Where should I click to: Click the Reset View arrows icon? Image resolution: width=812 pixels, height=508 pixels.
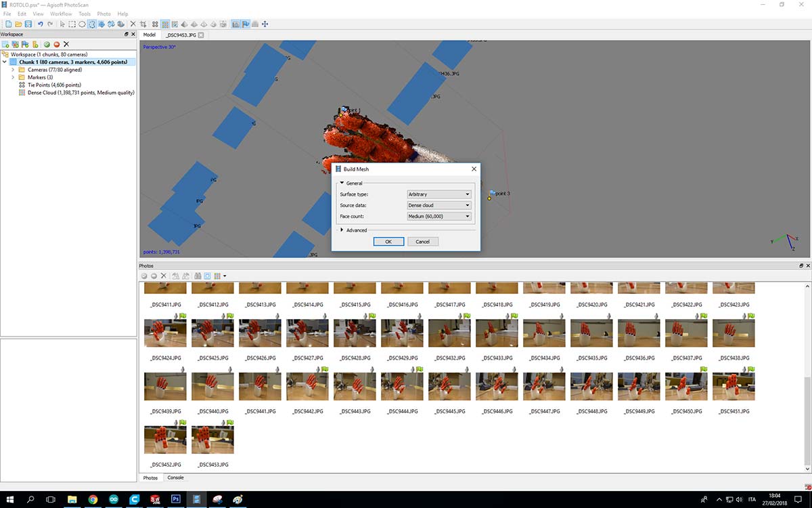point(265,24)
